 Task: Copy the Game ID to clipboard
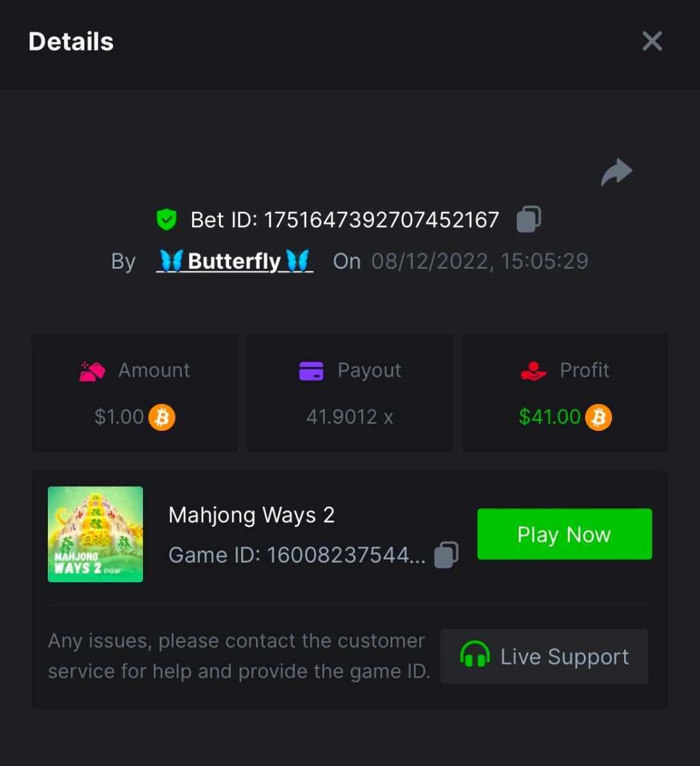pos(446,555)
